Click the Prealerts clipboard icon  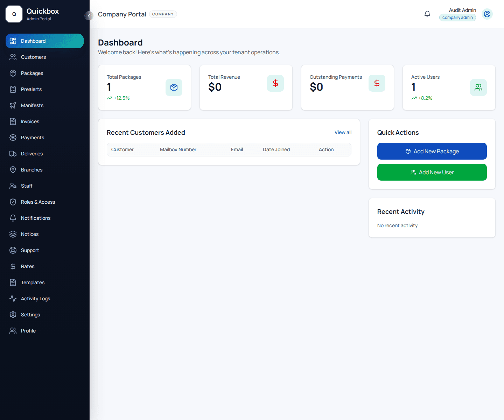[x=13, y=89]
